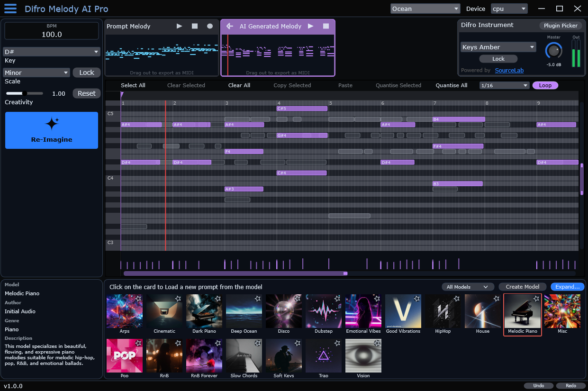Reset the Creativity value

(87, 93)
